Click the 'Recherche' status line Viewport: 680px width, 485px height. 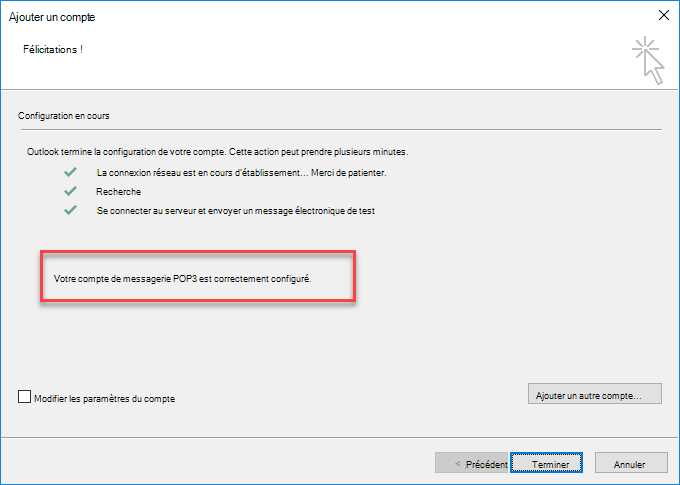coord(118,191)
